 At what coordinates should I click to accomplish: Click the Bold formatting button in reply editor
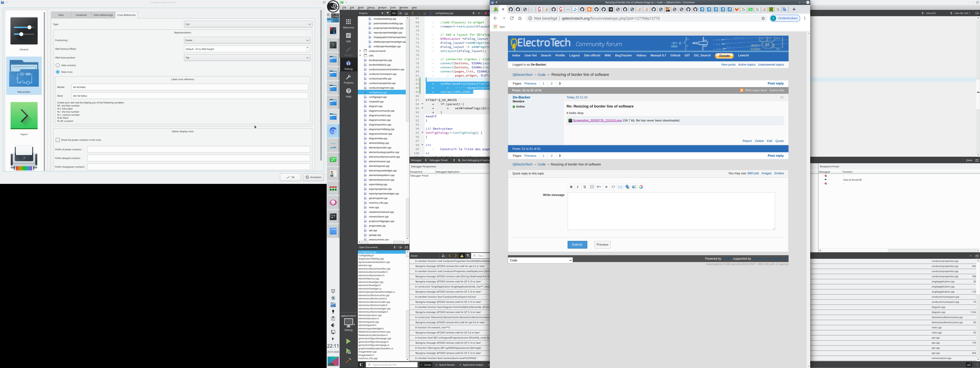pyautogui.click(x=571, y=187)
